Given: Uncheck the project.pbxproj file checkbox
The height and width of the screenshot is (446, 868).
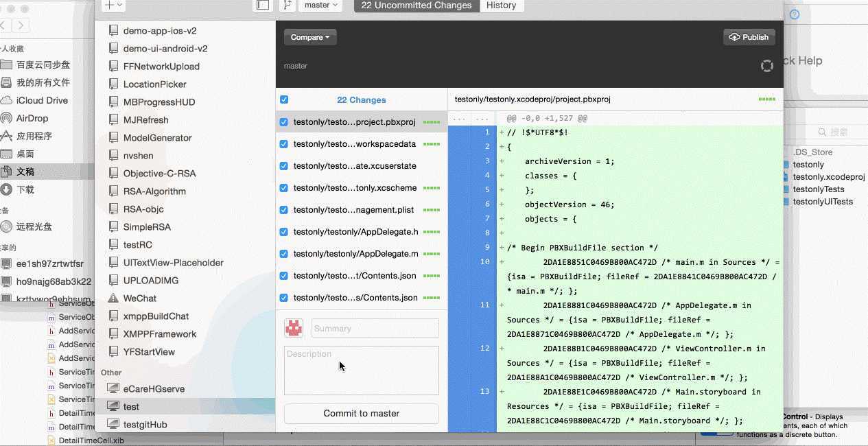Looking at the screenshot, I should [284, 122].
